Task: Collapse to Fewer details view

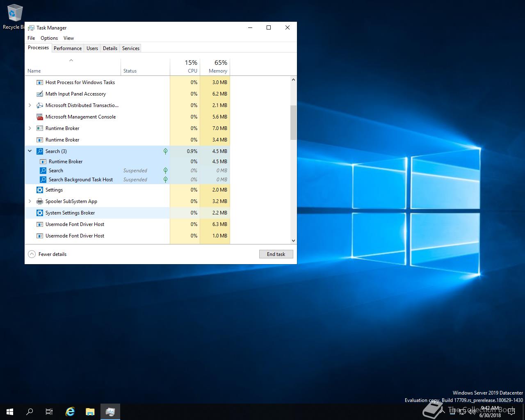Action: pos(47,254)
